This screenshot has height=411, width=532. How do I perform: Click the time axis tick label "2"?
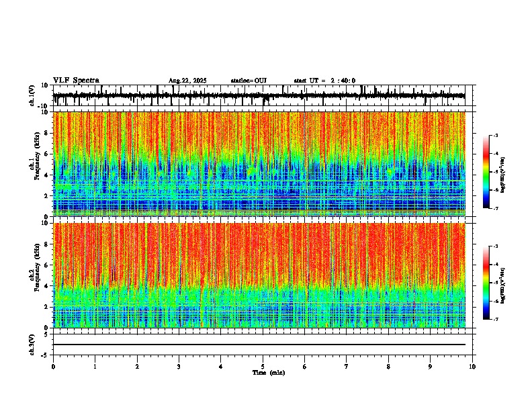point(137,367)
